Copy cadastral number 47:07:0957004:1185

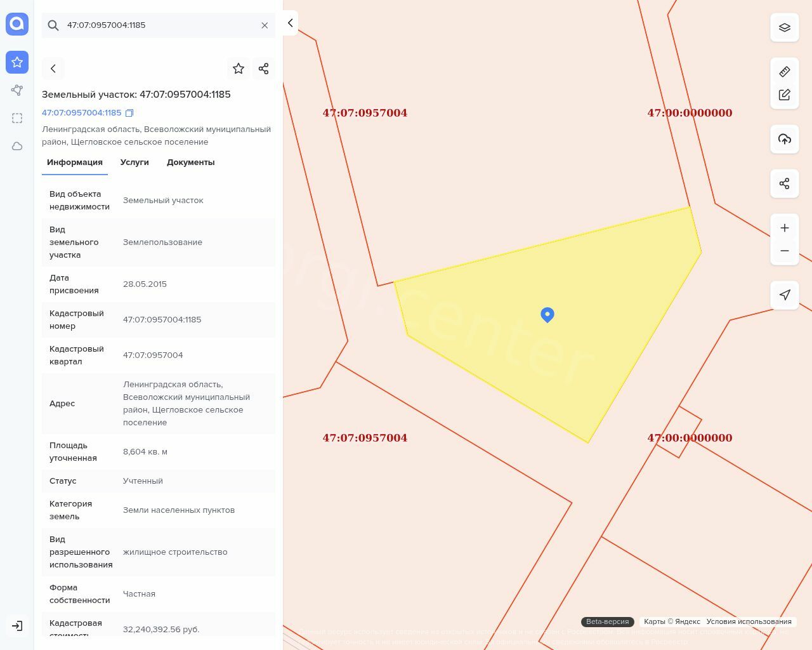coord(129,113)
